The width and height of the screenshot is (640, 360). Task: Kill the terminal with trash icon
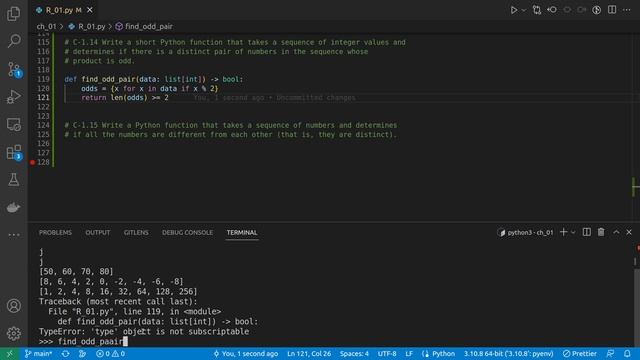tap(601, 232)
